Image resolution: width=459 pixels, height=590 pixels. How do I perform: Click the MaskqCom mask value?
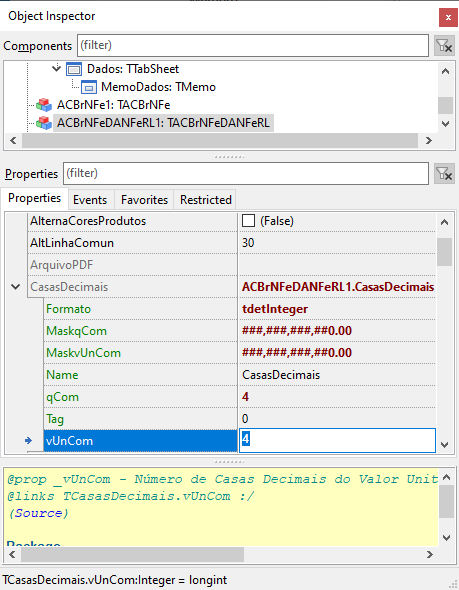point(297,331)
